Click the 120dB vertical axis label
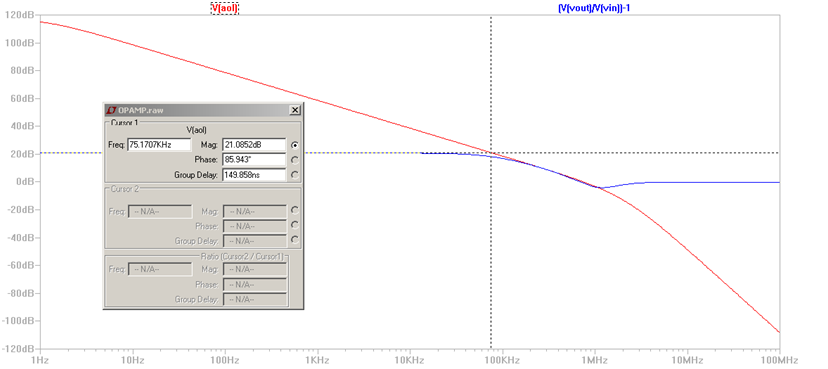Image resolution: width=828 pixels, height=369 pixels. point(19,15)
